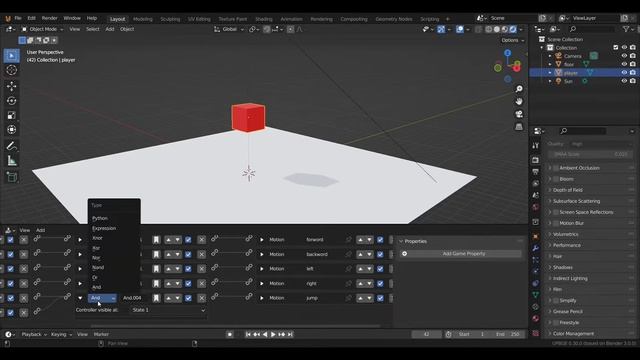Expand the Subsurface Scattering panel
The width and height of the screenshot is (640, 360).
tap(550, 201)
